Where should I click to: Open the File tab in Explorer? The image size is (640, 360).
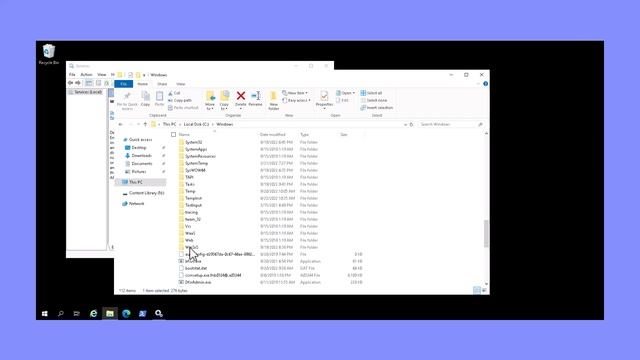coord(124,84)
